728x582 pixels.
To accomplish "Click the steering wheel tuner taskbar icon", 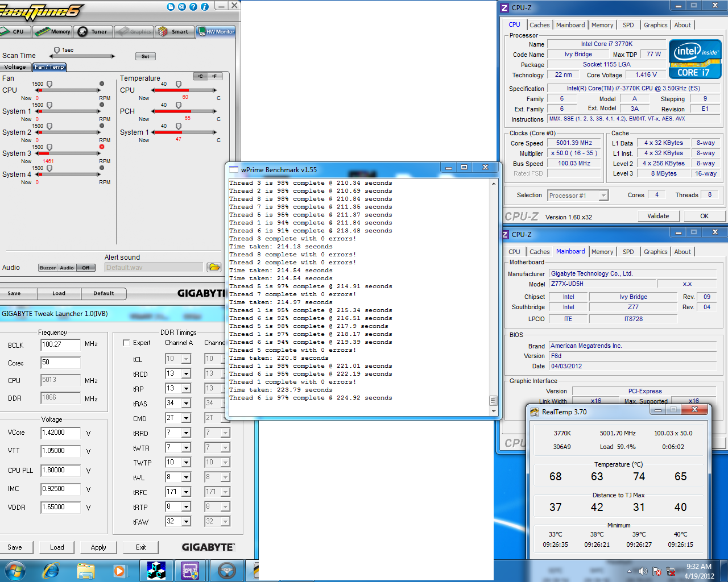I will coord(227,570).
